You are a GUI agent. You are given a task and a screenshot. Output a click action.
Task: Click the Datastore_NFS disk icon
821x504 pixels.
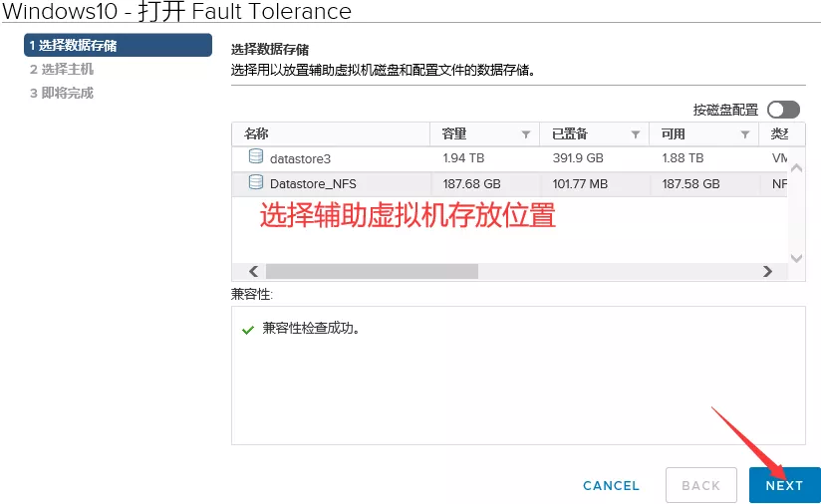256,183
